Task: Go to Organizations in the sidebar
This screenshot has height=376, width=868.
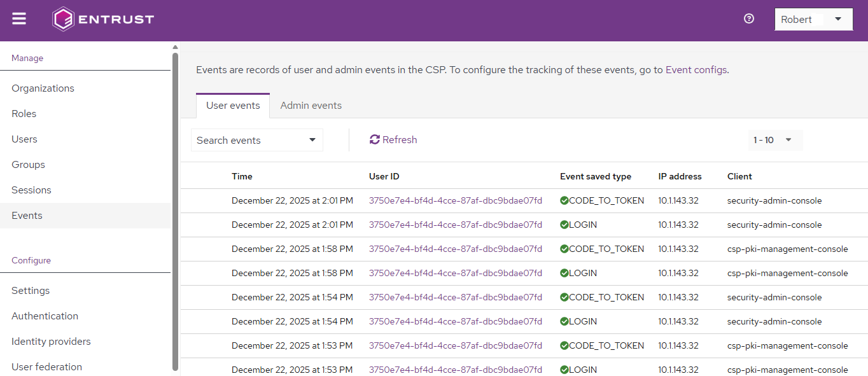Action: tap(43, 88)
